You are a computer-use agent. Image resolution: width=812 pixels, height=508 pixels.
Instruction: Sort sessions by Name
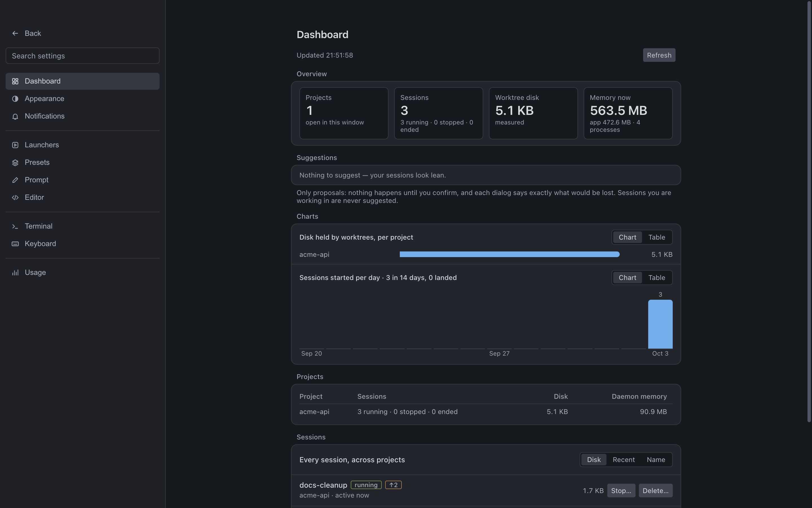[x=656, y=460]
